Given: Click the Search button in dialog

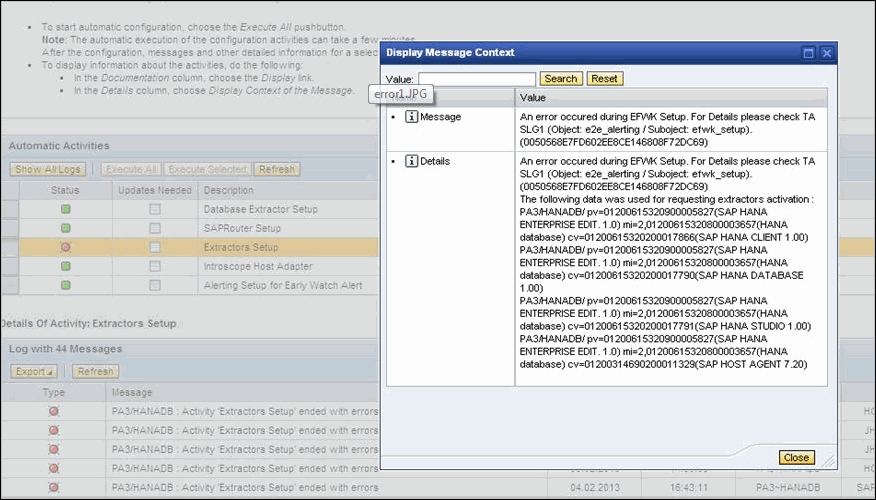Looking at the screenshot, I should coord(560,79).
